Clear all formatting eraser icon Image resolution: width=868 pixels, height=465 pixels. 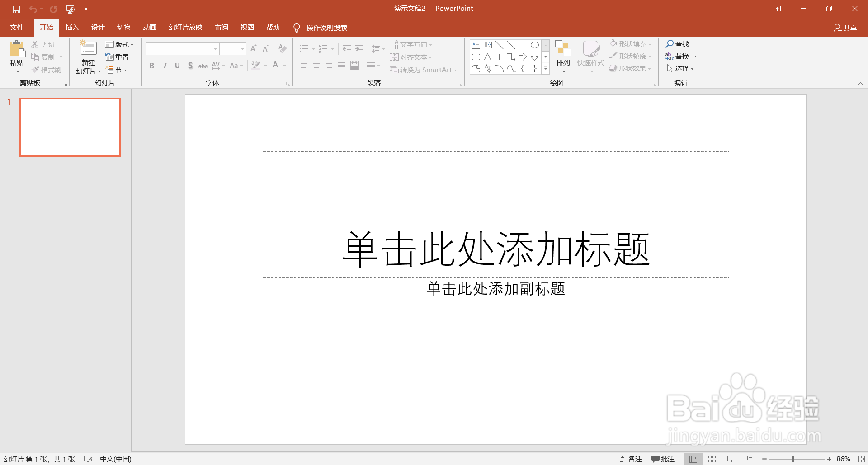pyautogui.click(x=283, y=48)
